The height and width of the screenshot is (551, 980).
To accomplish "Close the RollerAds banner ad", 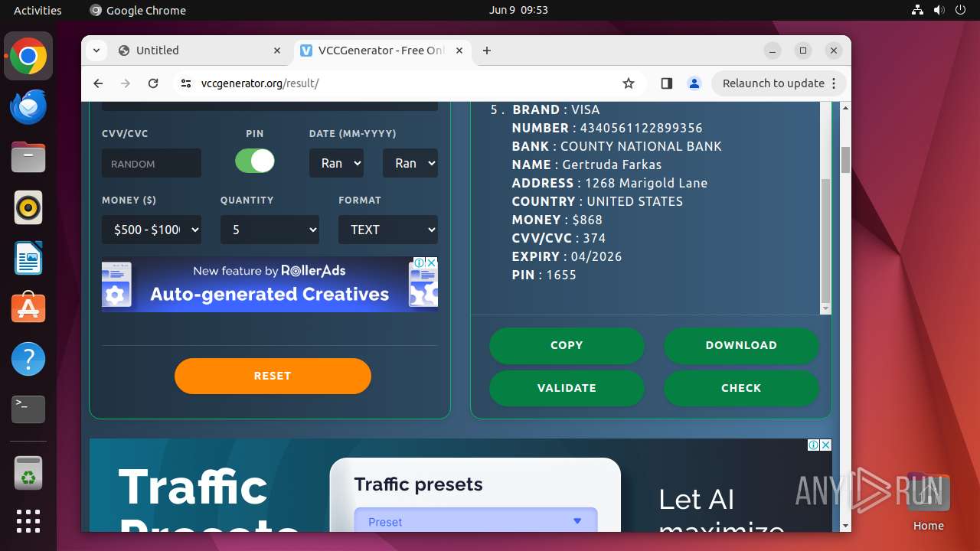I will [432, 263].
